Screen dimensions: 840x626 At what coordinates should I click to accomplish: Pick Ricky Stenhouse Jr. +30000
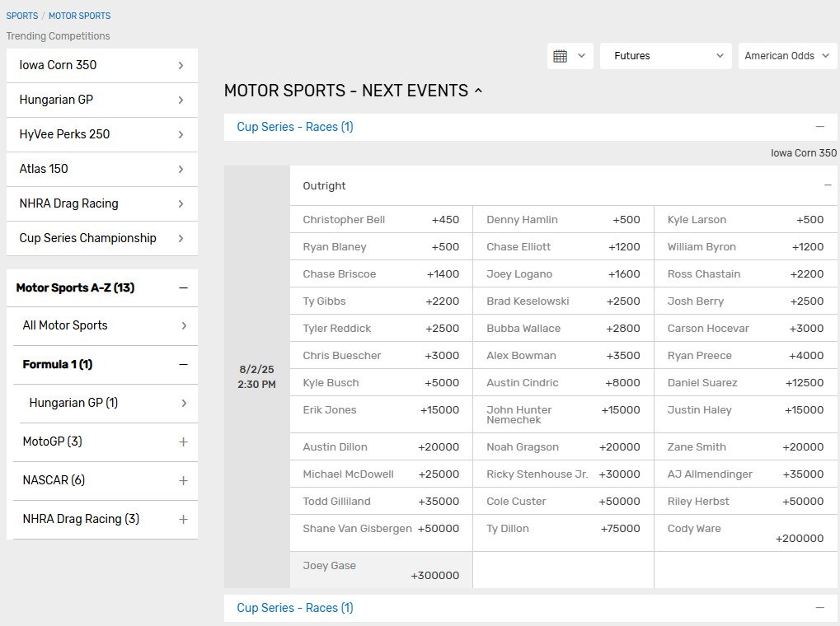coord(563,474)
